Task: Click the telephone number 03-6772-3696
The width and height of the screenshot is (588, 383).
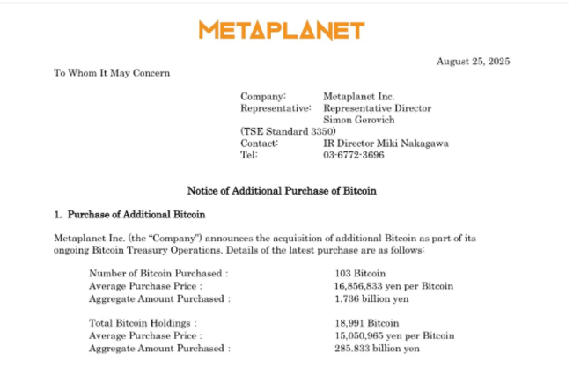Action: click(354, 155)
